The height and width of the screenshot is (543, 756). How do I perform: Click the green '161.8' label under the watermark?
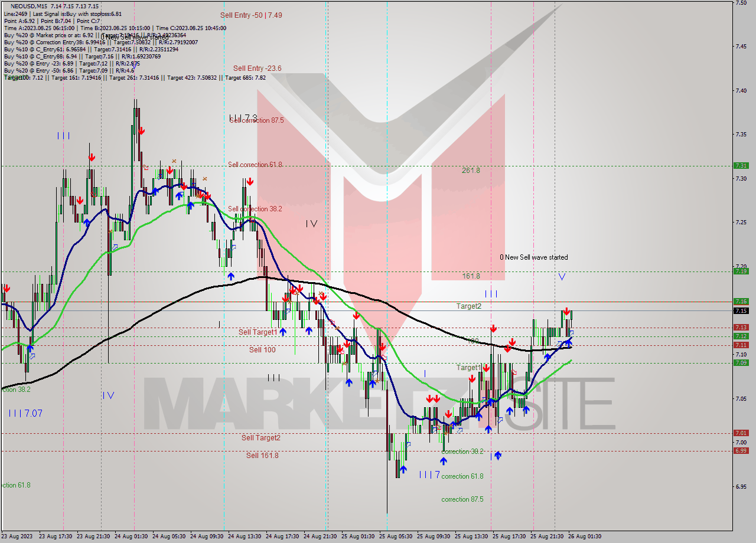(x=471, y=276)
